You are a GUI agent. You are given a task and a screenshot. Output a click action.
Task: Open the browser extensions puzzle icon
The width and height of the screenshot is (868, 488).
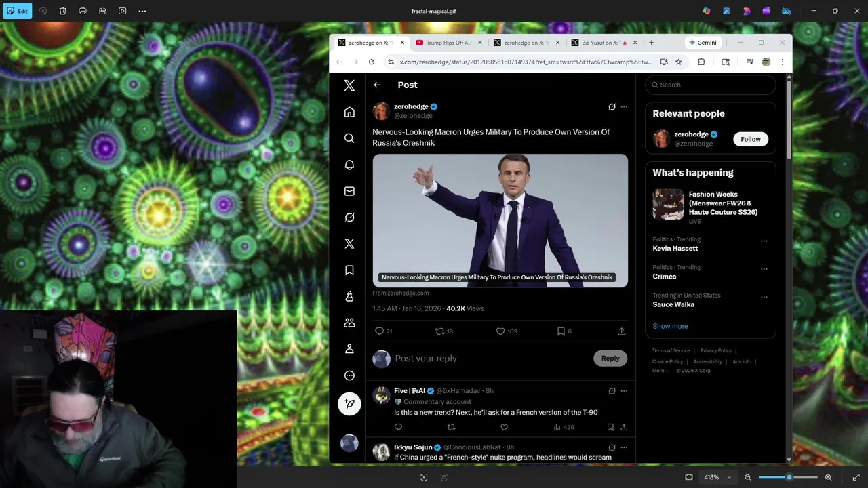[701, 62]
